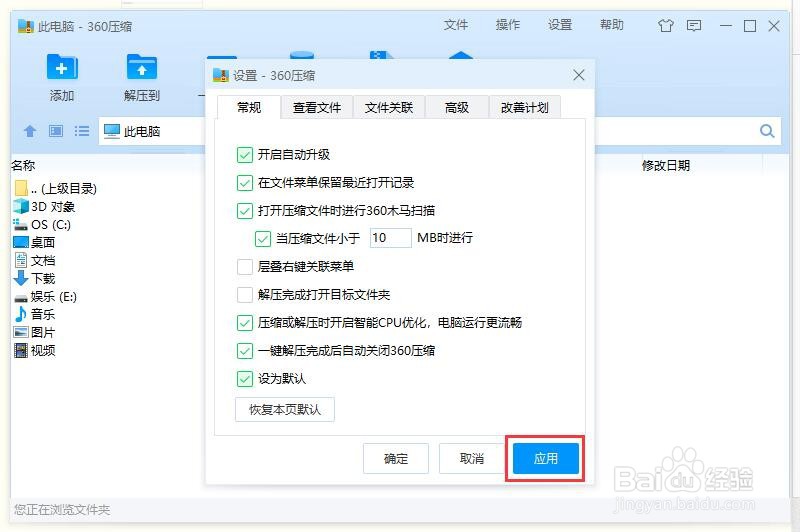
Task: Enable 层叠右键关联菜单 checkbox
Action: [x=245, y=266]
